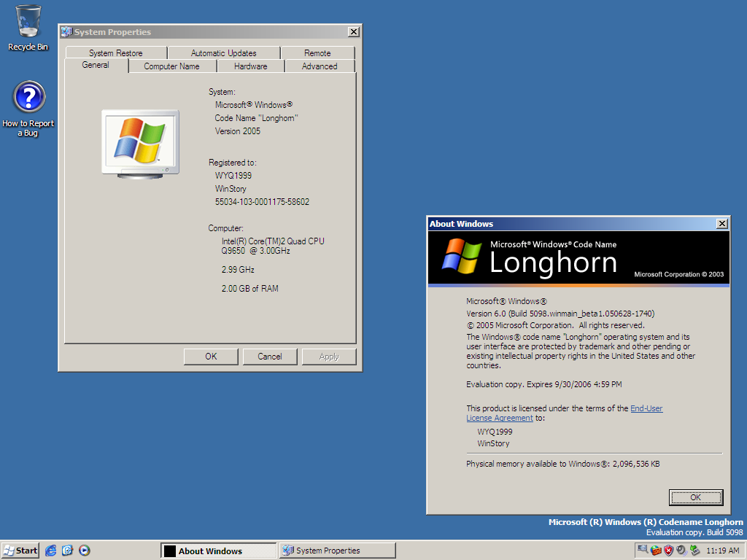The width and height of the screenshot is (747, 560).
Task: Click the Windows Firewall tray icon
Action: tap(656, 551)
